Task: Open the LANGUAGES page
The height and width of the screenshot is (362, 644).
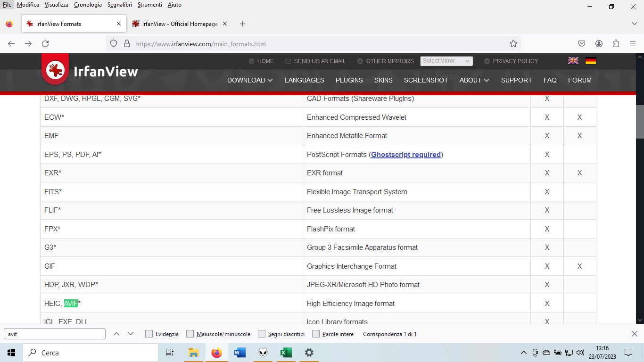Action: [305, 80]
